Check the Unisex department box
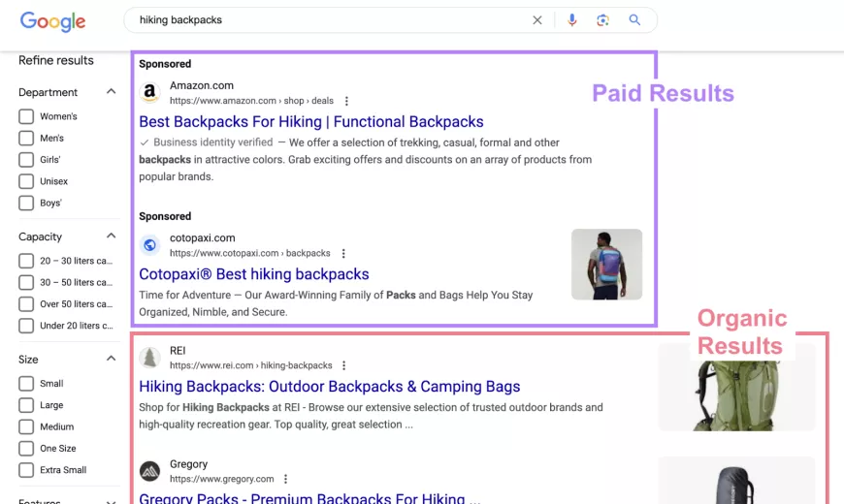 pos(26,180)
